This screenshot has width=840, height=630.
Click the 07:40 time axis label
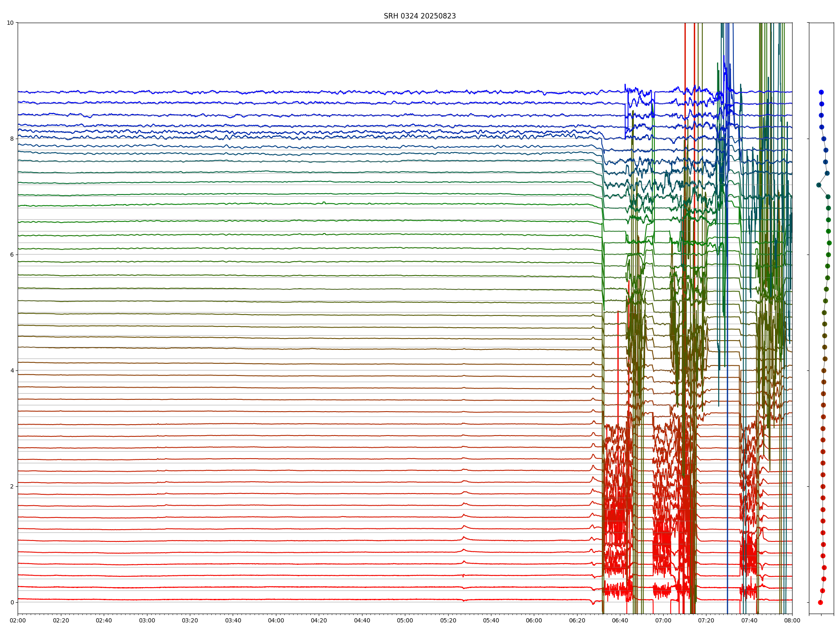coord(749,620)
